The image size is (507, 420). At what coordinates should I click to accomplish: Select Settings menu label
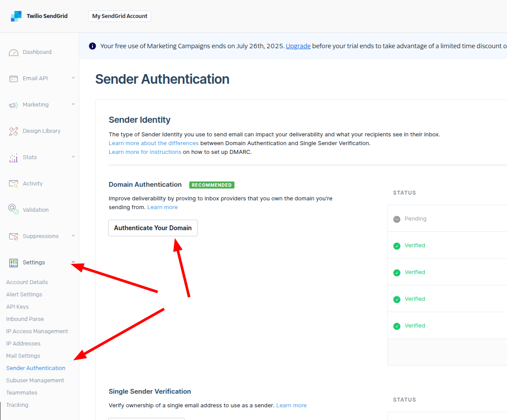34,263
